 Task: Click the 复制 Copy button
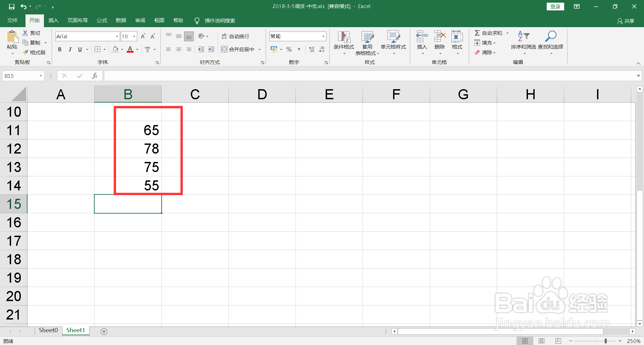(x=32, y=43)
